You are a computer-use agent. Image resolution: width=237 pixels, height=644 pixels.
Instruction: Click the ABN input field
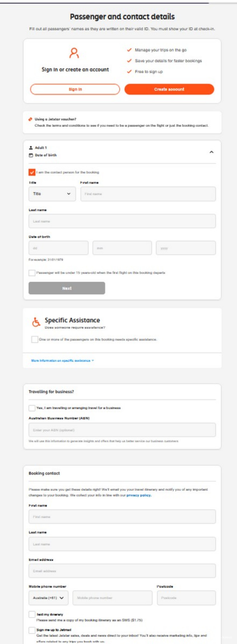pyautogui.click(x=122, y=430)
